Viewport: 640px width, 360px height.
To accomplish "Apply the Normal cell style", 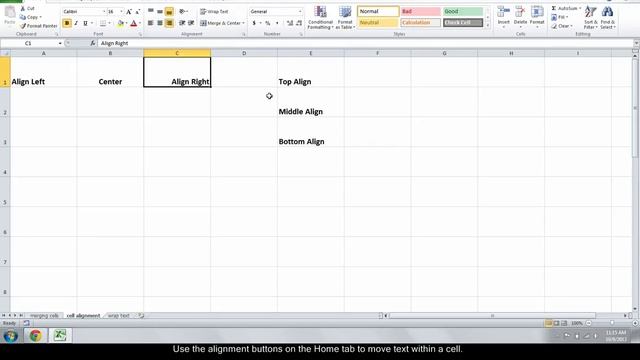I will (378, 11).
